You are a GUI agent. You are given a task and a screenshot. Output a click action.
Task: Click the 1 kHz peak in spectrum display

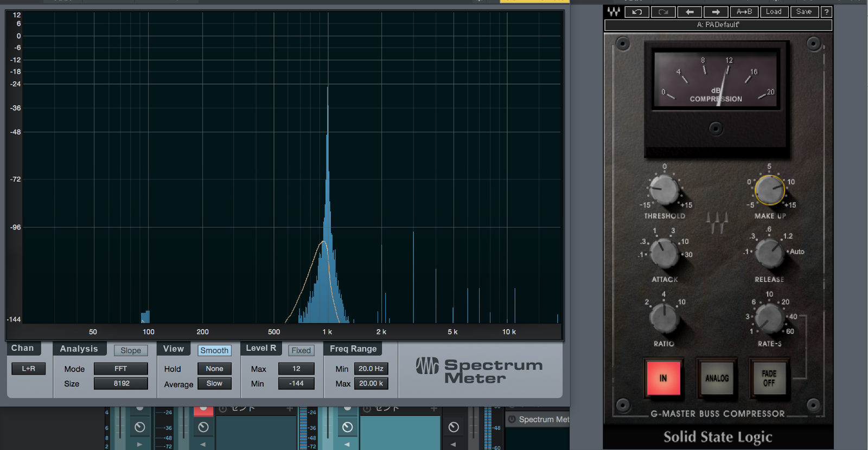(327, 206)
